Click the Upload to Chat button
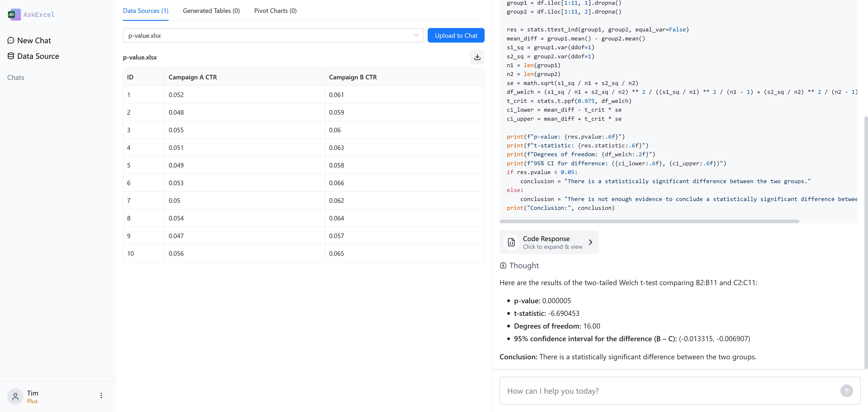The width and height of the screenshot is (868, 412). pyautogui.click(x=456, y=36)
